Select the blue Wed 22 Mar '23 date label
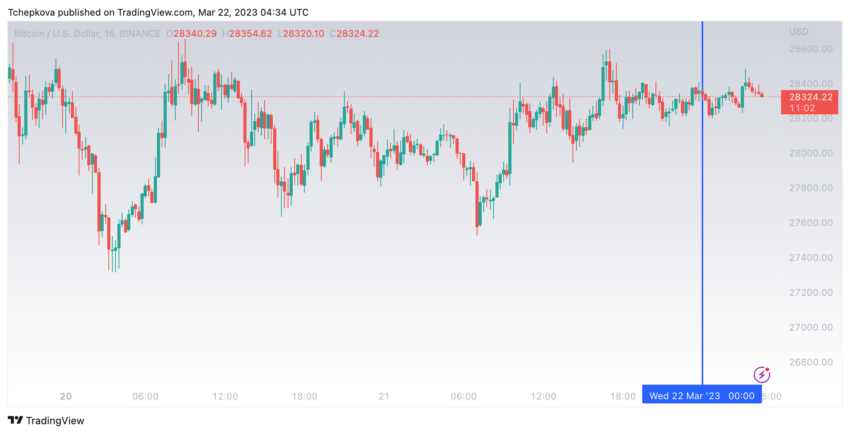 [x=701, y=396]
